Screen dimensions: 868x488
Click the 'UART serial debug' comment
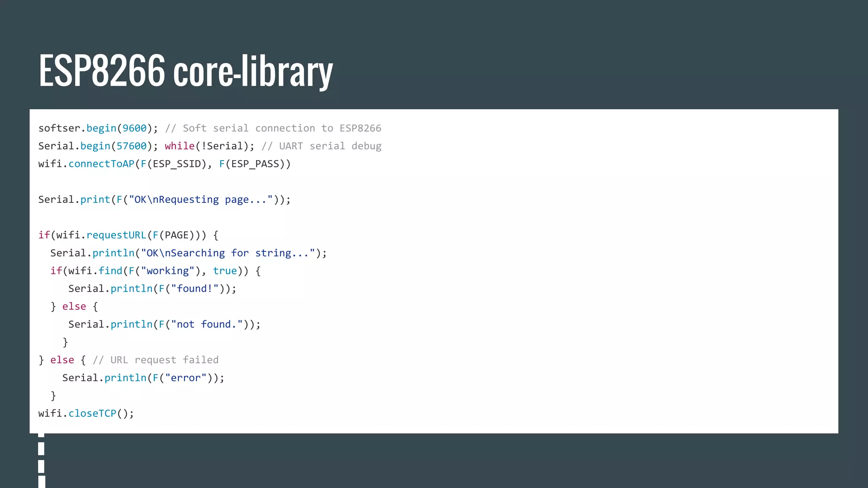click(322, 146)
